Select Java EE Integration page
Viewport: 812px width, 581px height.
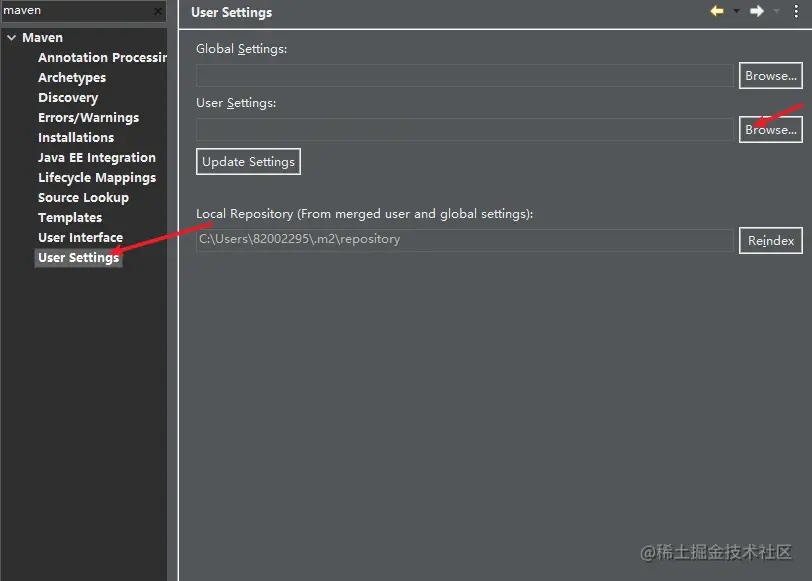point(97,157)
